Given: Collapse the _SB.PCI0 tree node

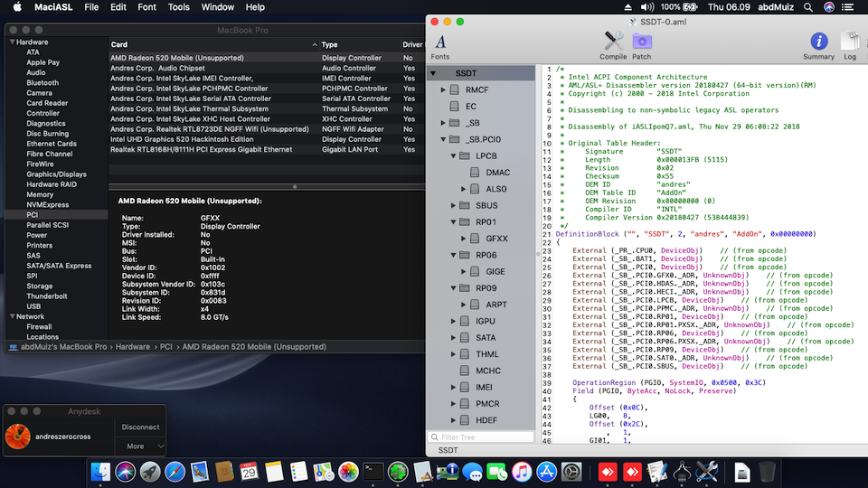Looking at the screenshot, I should (x=443, y=139).
